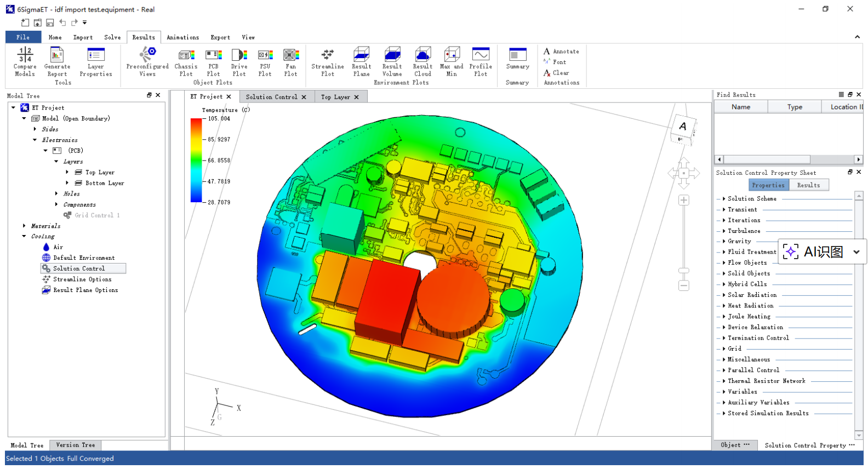Expand the Solution Scheme section
The height and width of the screenshot is (469, 868).
coord(724,199)
